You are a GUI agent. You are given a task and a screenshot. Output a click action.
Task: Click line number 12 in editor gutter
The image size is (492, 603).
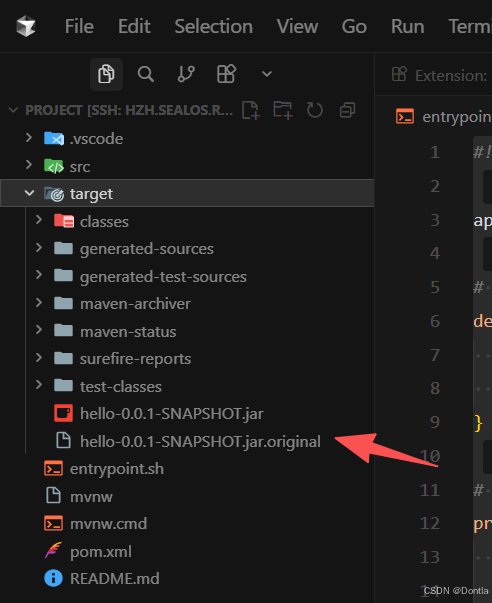(430, 523)
